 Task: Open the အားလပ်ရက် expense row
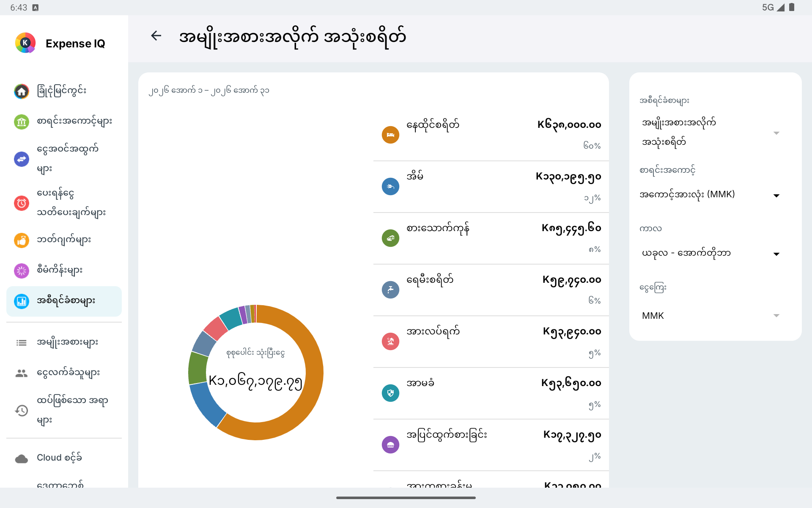(x=491, y=342)
